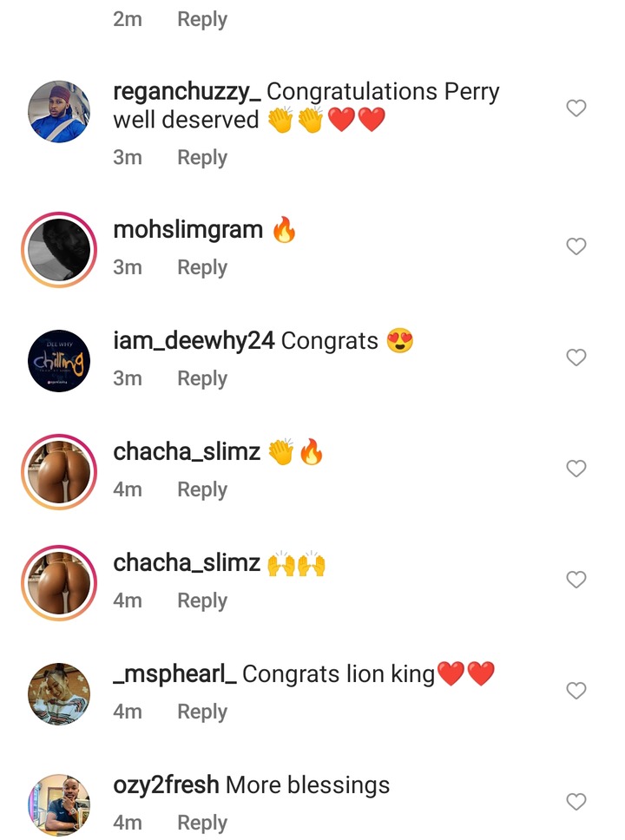Open the mohslimgram username link
Screen dimensions: 625x840
pos(188,230)
